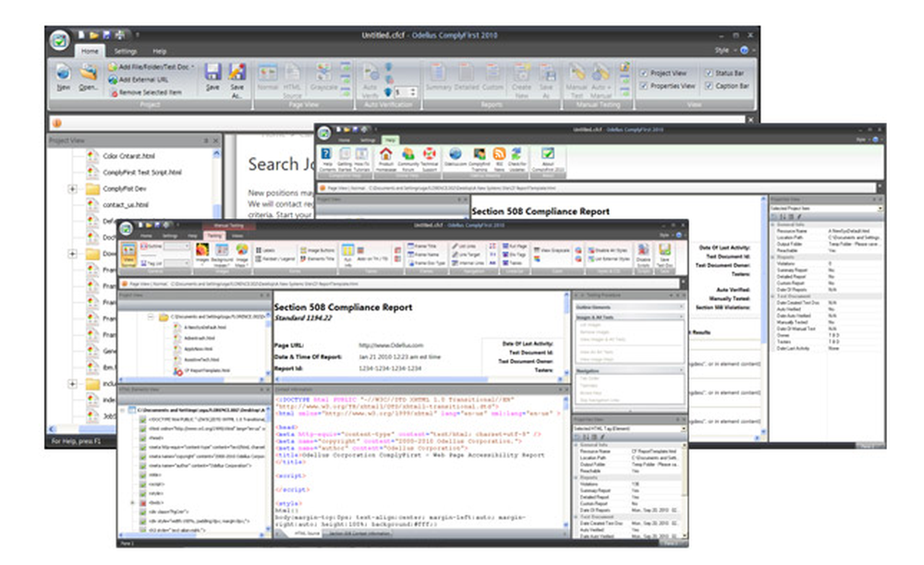924x565 pixels.
Task: Click Frame Title in Frames group
Action: (422, 246)
